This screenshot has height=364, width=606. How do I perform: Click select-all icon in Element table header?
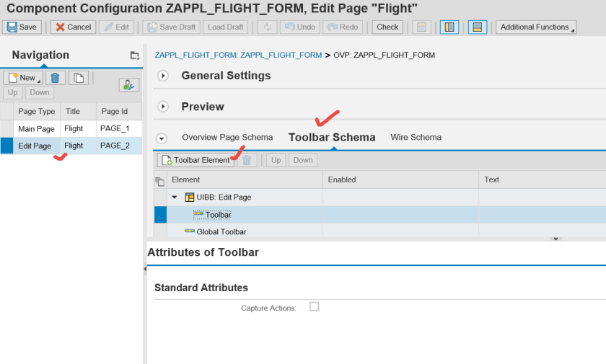[x=160, y=180]
